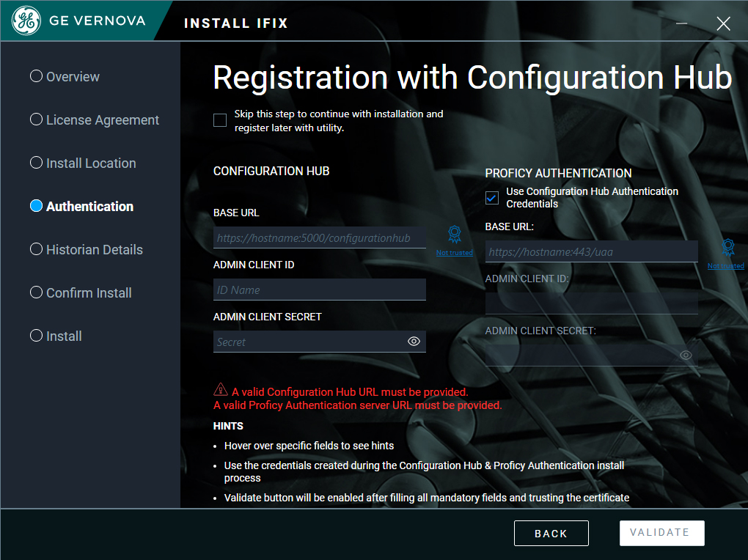The width and height of the screenshot is (748, 560).
Task: Click Proficy Authentication certificate ribbon icon
Action: click(727, 248)
